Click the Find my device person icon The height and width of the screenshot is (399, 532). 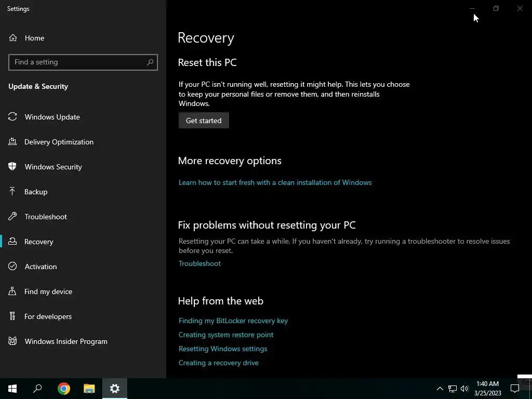pos(12,291)
